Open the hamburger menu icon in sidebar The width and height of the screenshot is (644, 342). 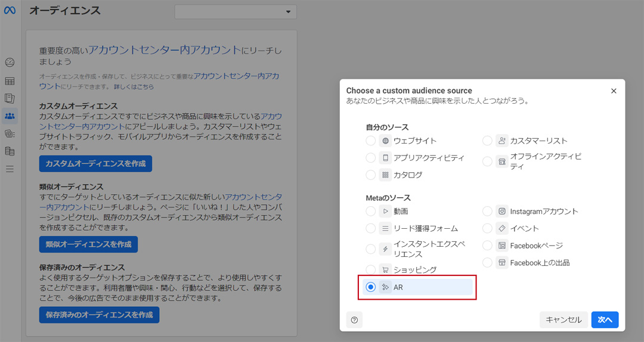(10, 169)
